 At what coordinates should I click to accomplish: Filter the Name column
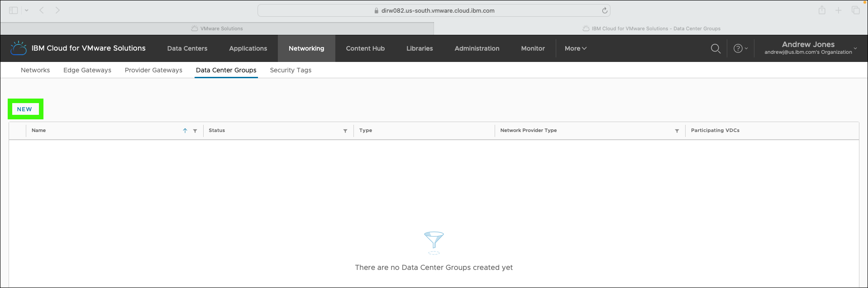point(195,131)
